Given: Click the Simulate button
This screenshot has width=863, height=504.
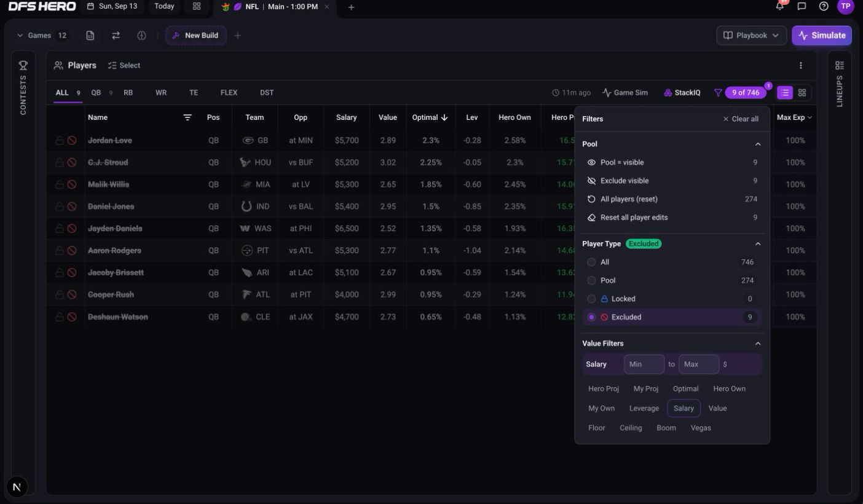Looking at the screenshot, I should click(822, 36).
